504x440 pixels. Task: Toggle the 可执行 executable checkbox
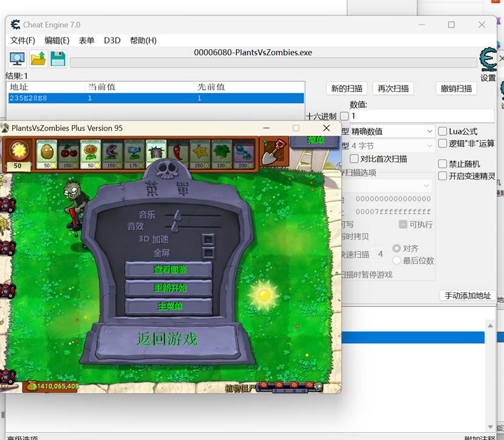(x=403, y=224)
